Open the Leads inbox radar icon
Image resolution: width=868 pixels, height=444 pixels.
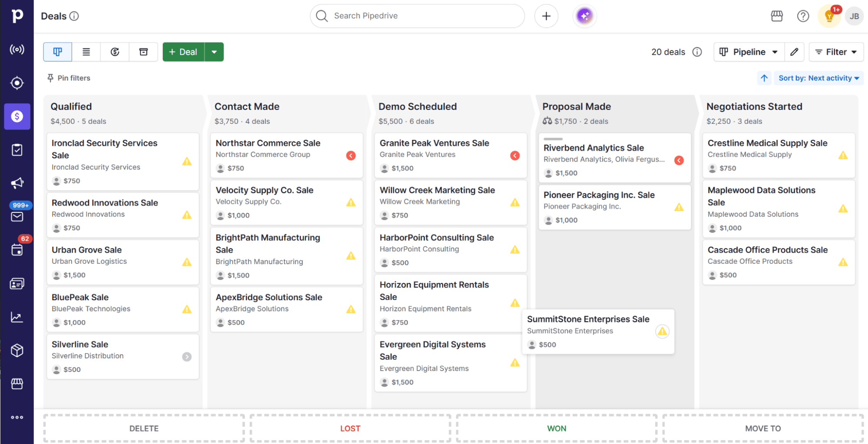pos(17,50)
